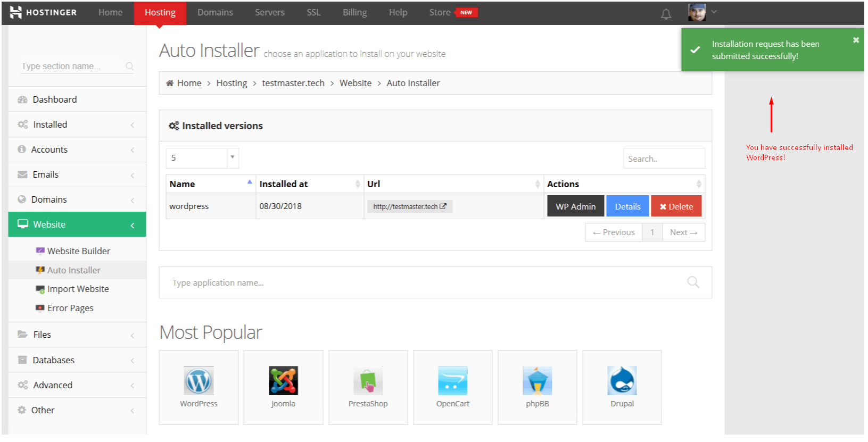Open the SSL top menu
Viewport: 868px width, 442px height.
(313, 12)
